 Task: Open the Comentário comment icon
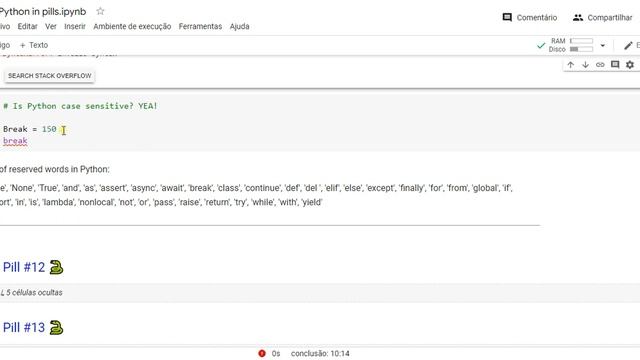tap(507, 17)
